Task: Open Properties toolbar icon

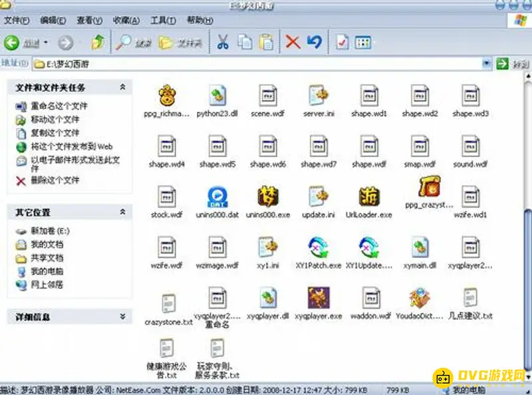Action: click(x=342, y=43)
